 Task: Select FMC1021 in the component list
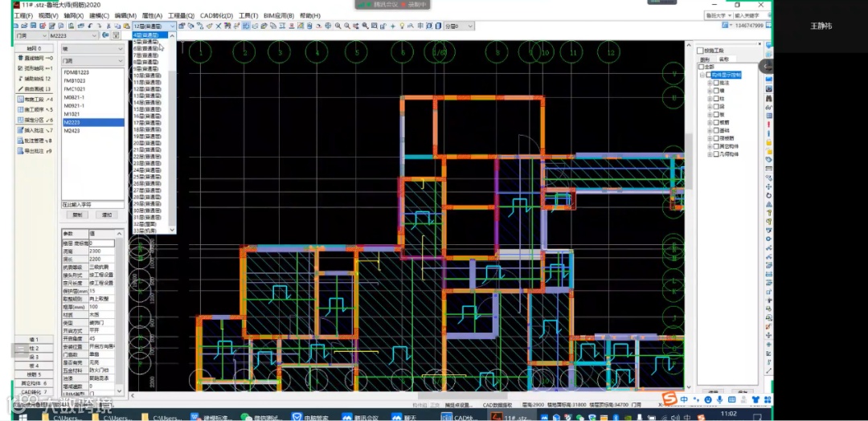(75, 89)
